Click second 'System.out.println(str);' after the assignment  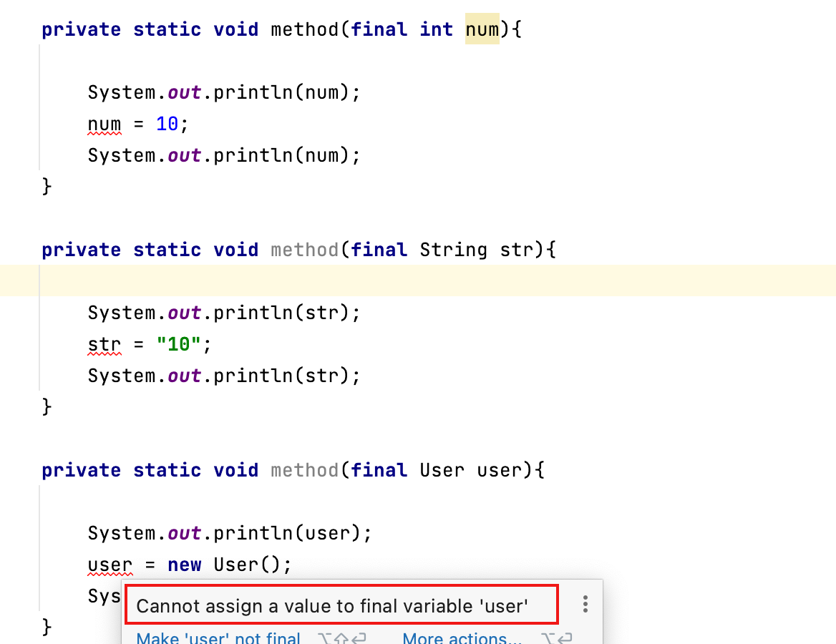(x=224, y=376)
